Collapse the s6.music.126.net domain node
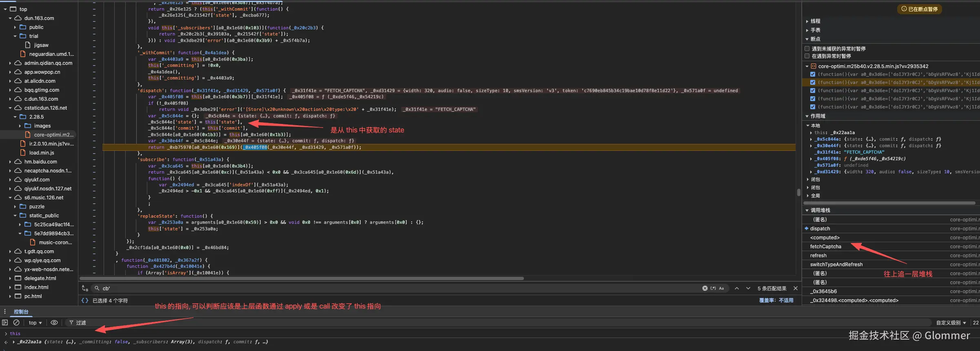Image resolution: width=980 pixels, height=351 pixels. (x=10, y=198)
